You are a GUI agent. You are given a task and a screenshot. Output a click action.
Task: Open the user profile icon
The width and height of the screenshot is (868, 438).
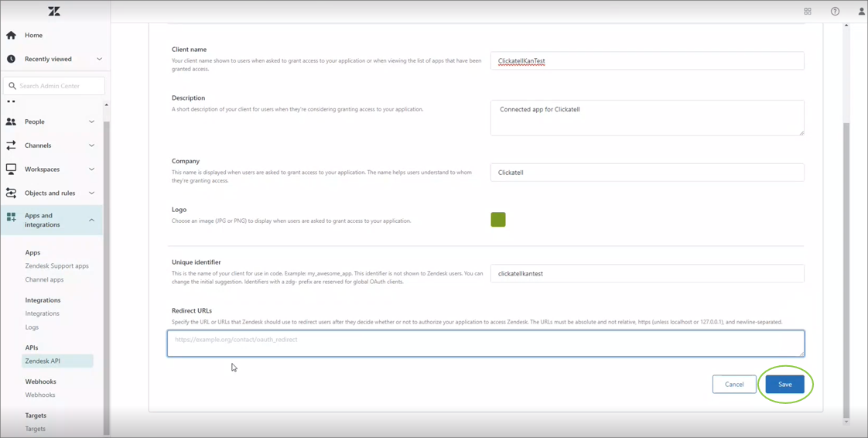pyautogui.click(x=861, y=12)
